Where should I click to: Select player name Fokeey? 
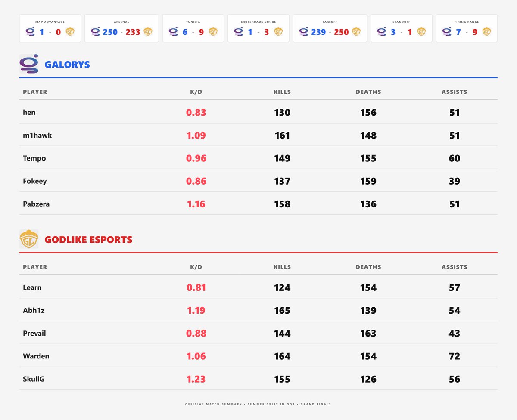click(x=35, y=181)
